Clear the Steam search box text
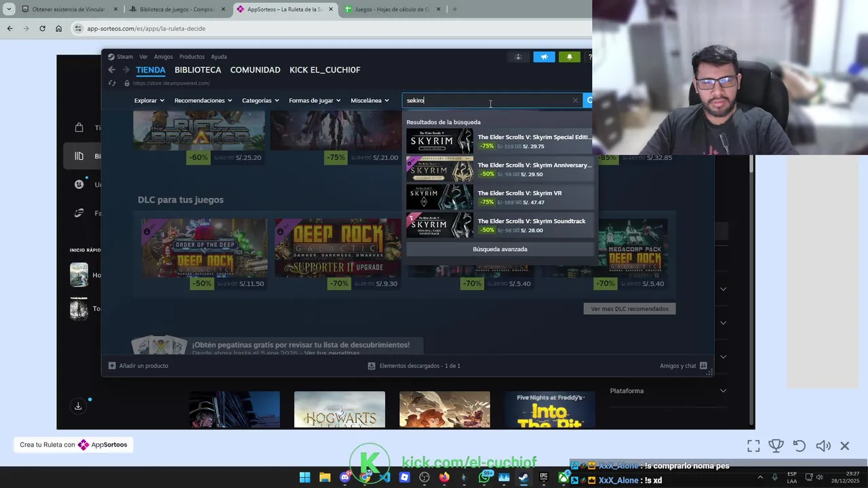 tap(575, 100)
